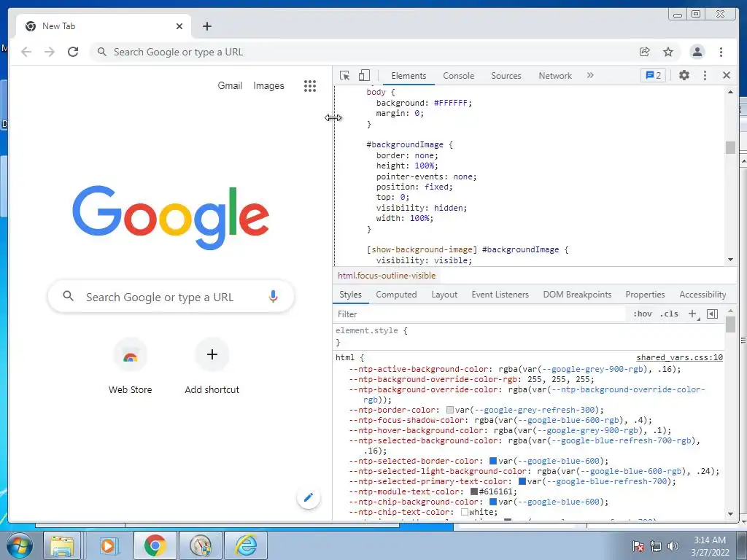This screenshot has width=747, height=560.
Task: Open the Properties tab
Action: (645, 295)
